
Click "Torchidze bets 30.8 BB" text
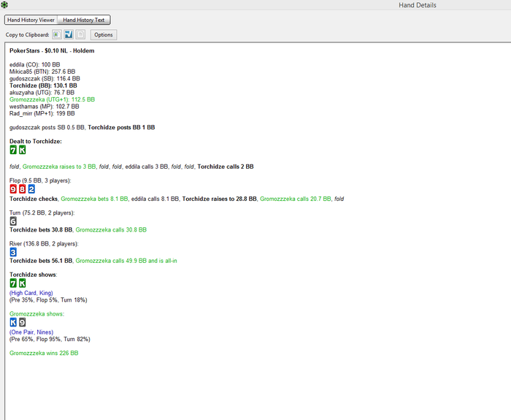[41, 230]
